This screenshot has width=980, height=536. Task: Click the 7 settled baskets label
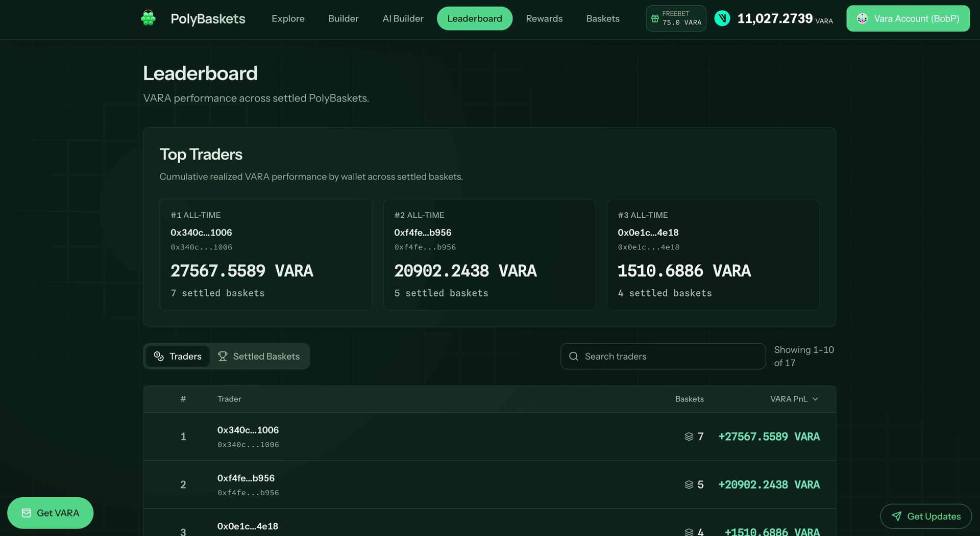pos(217,293)
